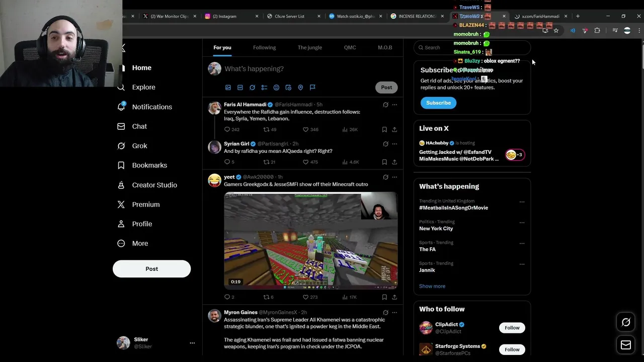Screen dimensions: 644x362
Task: Open options for New York City trend
Action: [522, 223]
